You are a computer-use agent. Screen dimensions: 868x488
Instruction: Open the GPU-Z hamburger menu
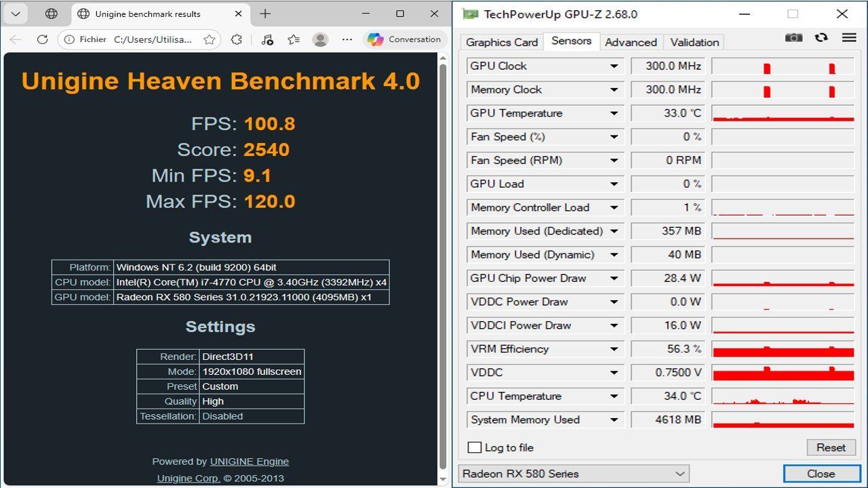849,37
